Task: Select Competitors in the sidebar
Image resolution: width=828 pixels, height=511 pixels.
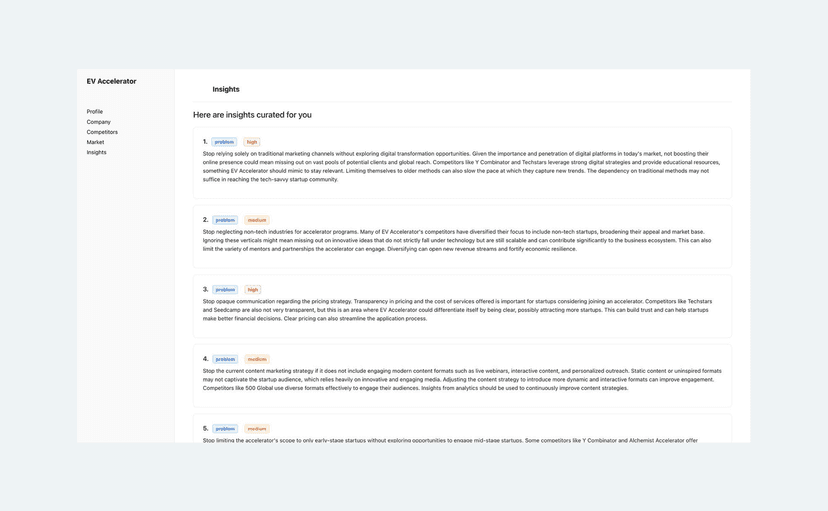Action: pyautogui.click(x=102, y=132)
